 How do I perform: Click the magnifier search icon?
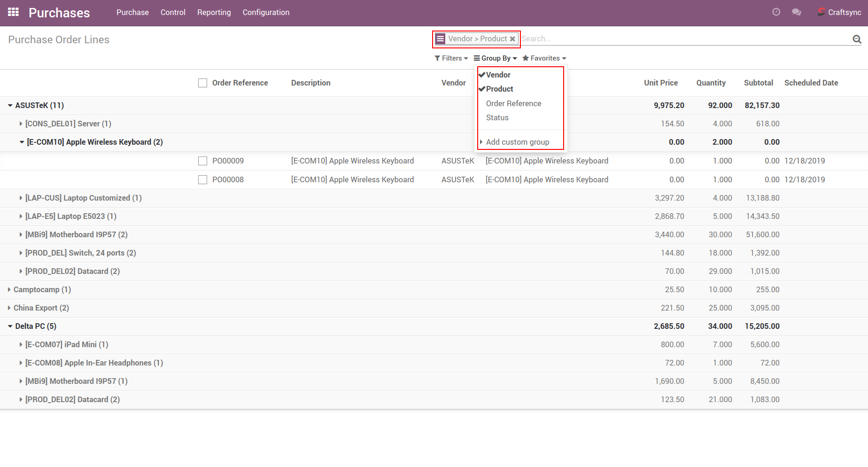pyautogui.click(x=857, y=39)
